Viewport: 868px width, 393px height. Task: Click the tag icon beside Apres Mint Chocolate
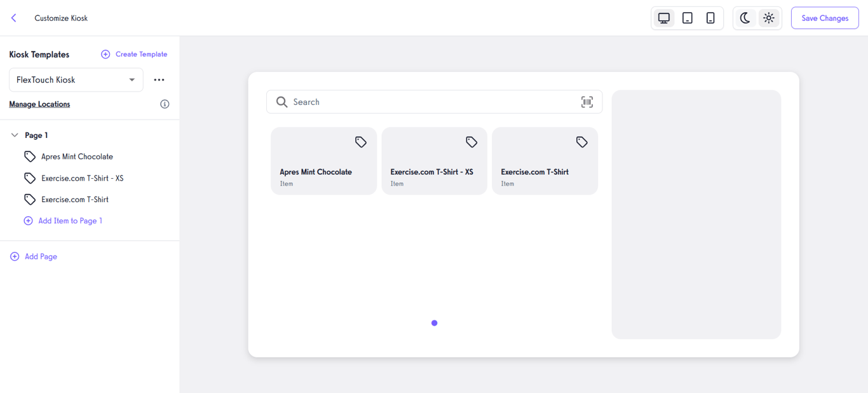click(29, 156)
